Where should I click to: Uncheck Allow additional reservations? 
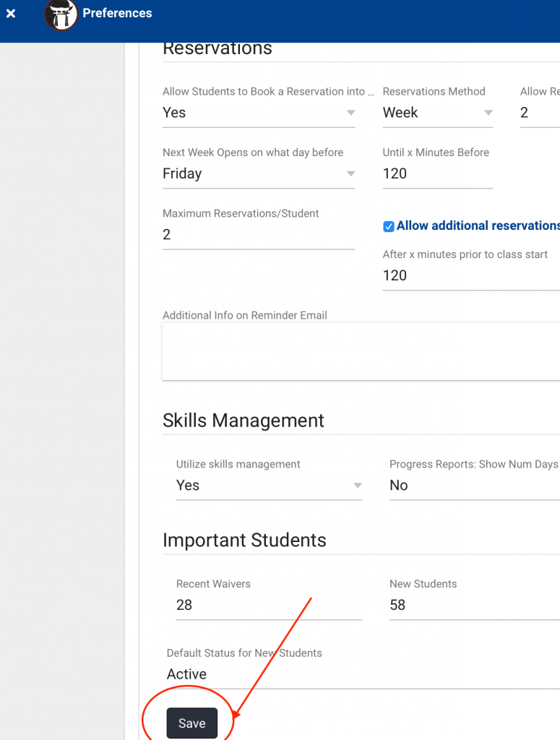tap(389, 226)
